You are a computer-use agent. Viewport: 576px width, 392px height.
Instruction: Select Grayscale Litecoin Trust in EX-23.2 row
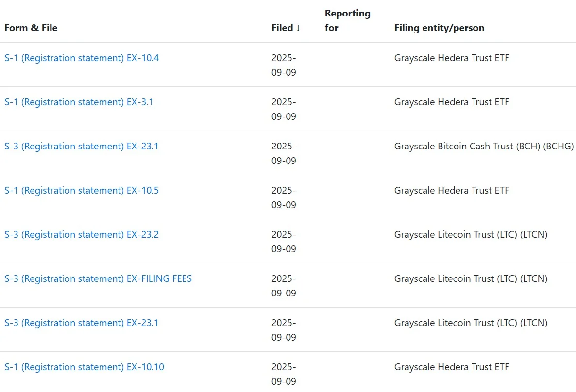click(x=471, y=234)
